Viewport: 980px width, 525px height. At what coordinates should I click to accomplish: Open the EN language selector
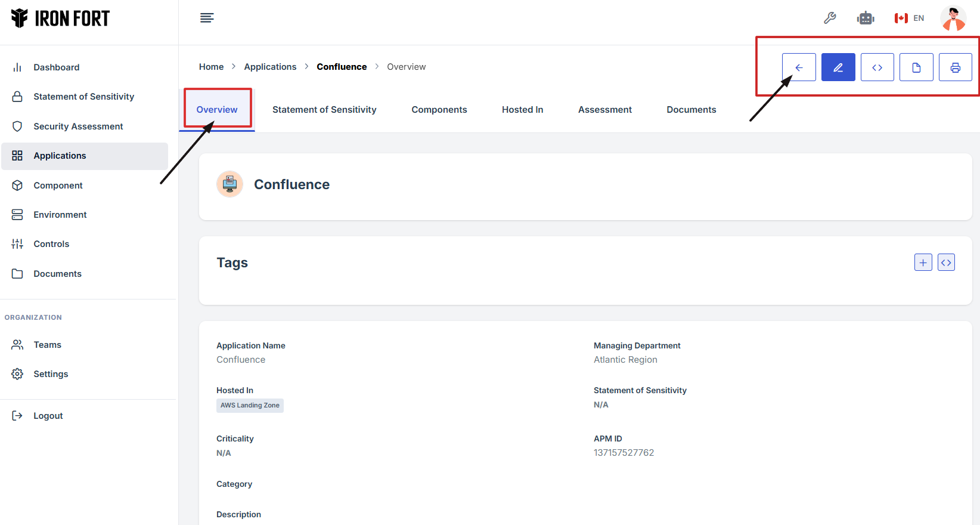pos(910,18)
